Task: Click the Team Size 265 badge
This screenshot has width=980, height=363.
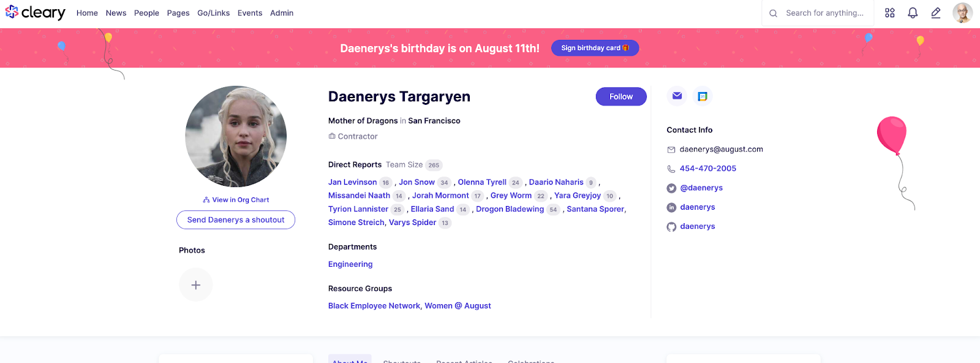Action: (434, 165)
